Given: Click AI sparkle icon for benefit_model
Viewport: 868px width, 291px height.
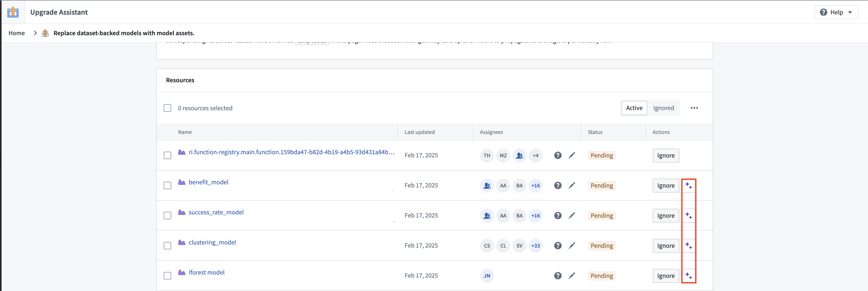Looking at the screenshot, I should [x=689, y=186].
